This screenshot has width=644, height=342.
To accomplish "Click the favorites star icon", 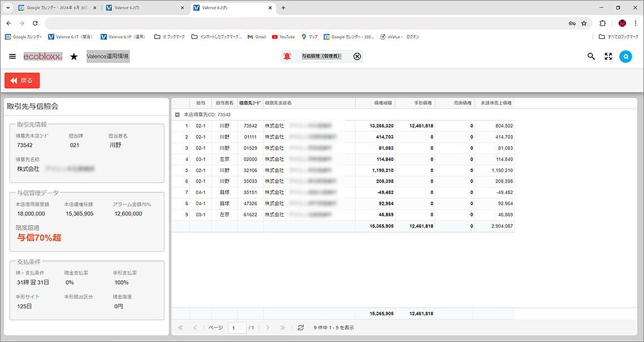I will 74,56.
